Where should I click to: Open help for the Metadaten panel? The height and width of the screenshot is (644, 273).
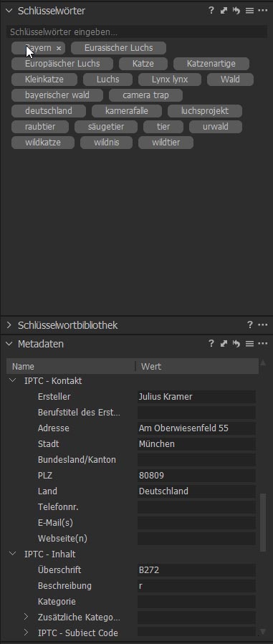(x=211, y=344)
